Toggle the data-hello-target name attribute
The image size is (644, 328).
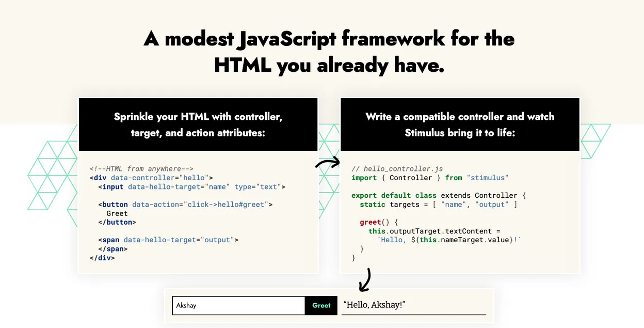click(164, 186)
